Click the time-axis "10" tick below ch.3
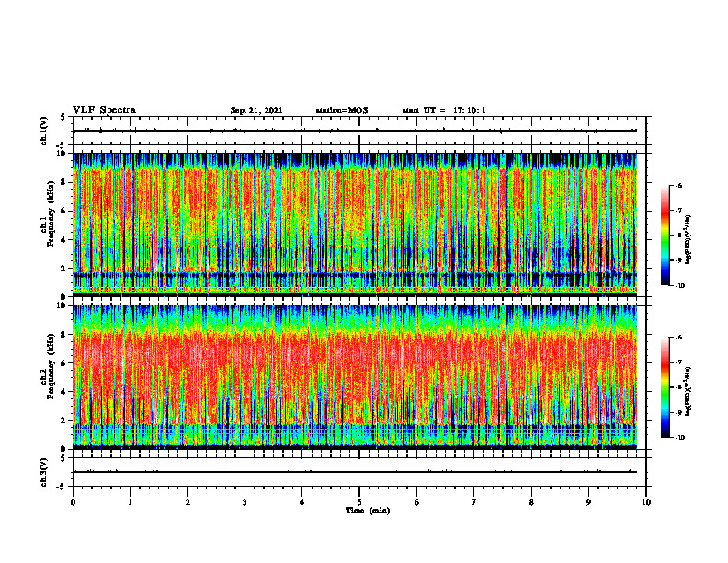The width and height of the screenshot is (728, 563). tap(646, 502)
